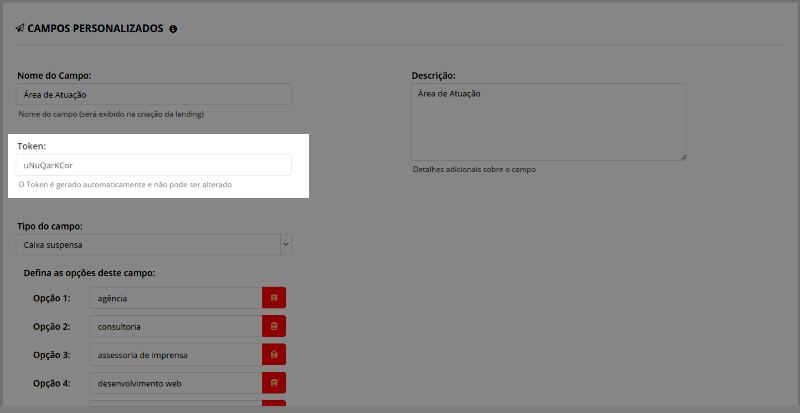Click the Descrição textarea resize handle

click(x=683, y=157)
